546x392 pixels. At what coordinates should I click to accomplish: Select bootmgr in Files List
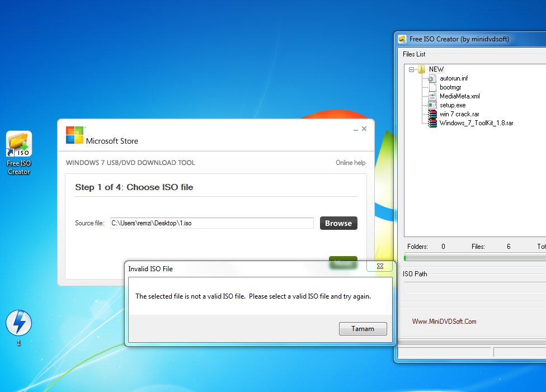tap(450, 87)
